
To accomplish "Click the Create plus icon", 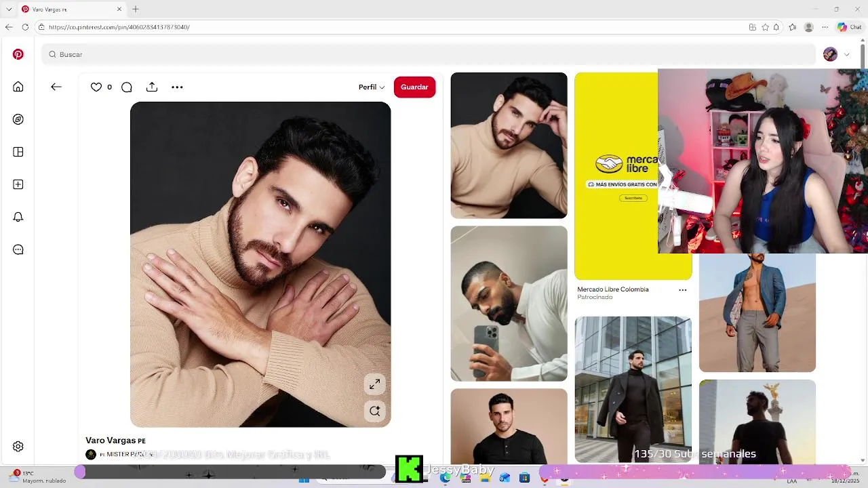I will point(18,184).
